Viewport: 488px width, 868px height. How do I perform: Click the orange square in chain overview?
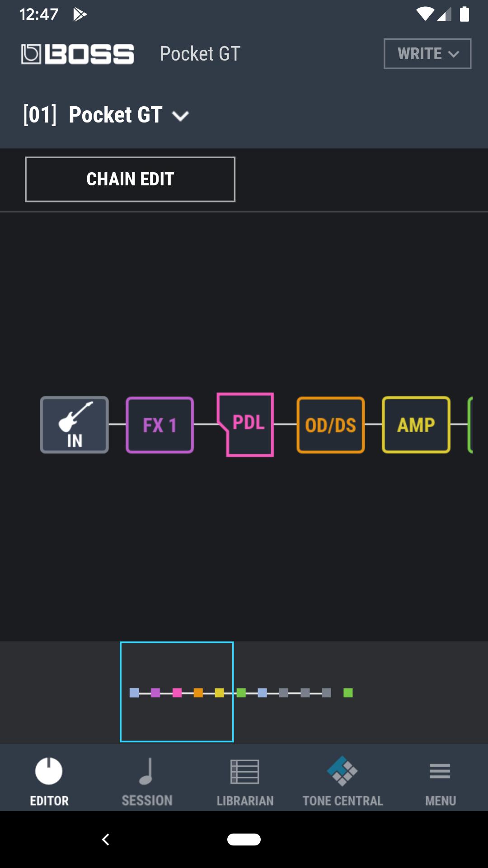click(x=198, y=693)
